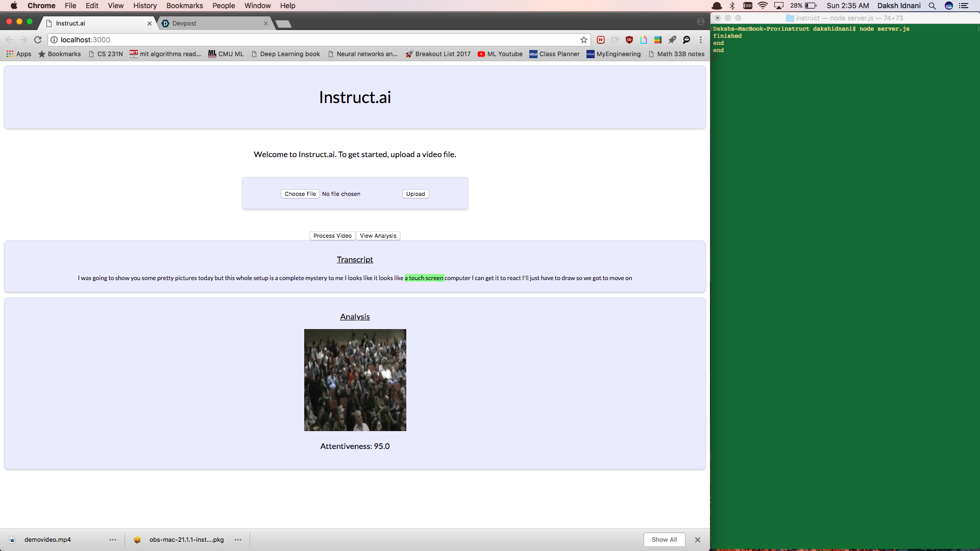This screenshot has height=551, width=980.
Task: Click the uBlock Origin shield extension
Action: tap(629, 40)
